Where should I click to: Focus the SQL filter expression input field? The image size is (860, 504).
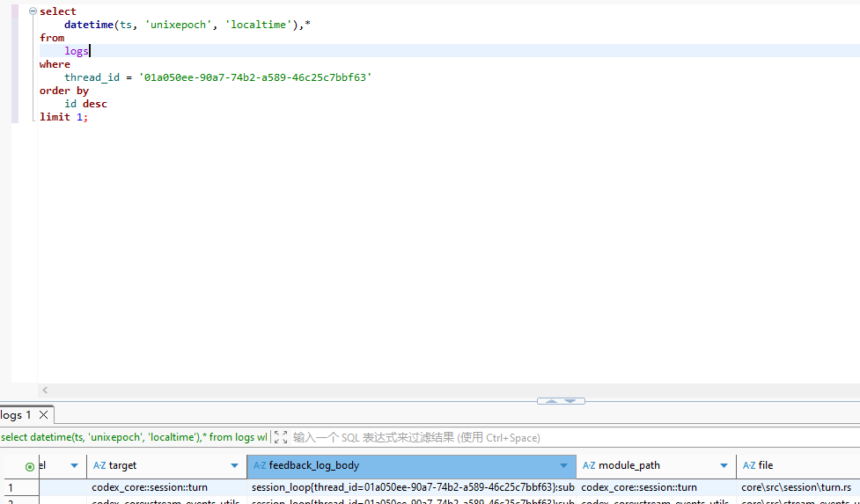pos(575,437)
